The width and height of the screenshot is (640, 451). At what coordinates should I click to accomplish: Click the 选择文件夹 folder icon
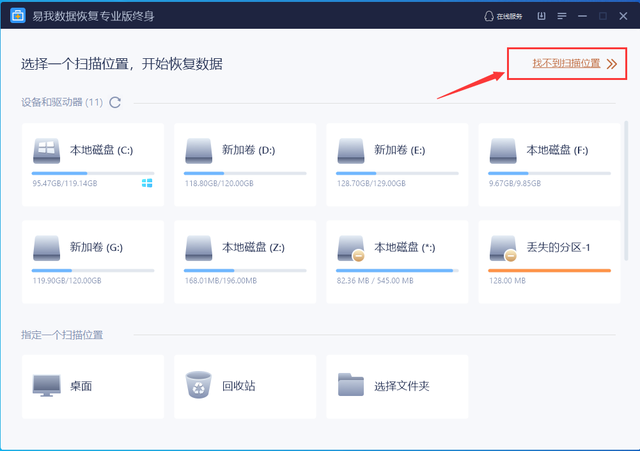coord(351,384)
